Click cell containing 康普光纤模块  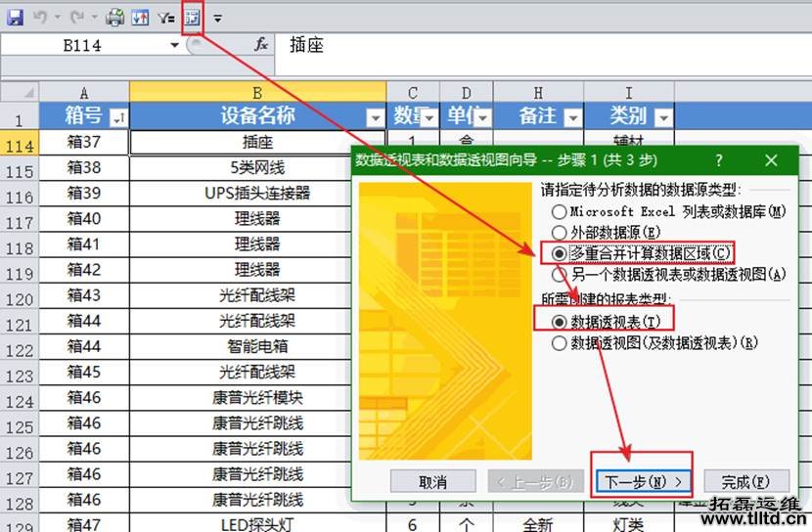pos(258,398)
